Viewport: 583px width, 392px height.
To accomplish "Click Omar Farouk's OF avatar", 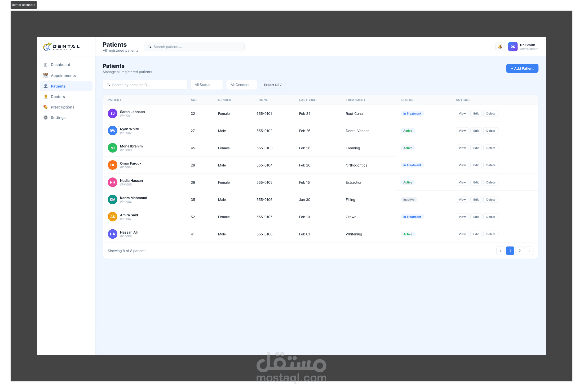I will point(112,165).
